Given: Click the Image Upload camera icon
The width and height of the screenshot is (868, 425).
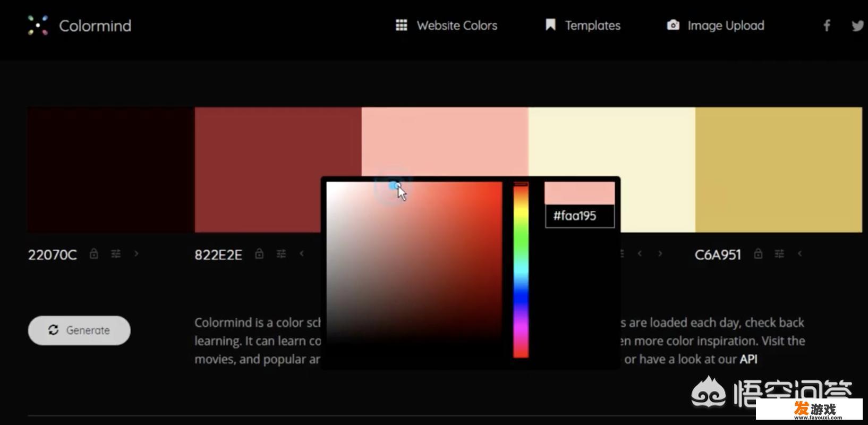Looking at the screenshot, I should point(673,25).
